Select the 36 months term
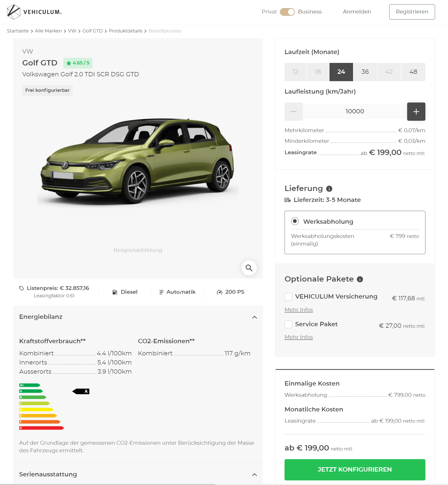The image size is (448, 485). [x=365, y=72]
